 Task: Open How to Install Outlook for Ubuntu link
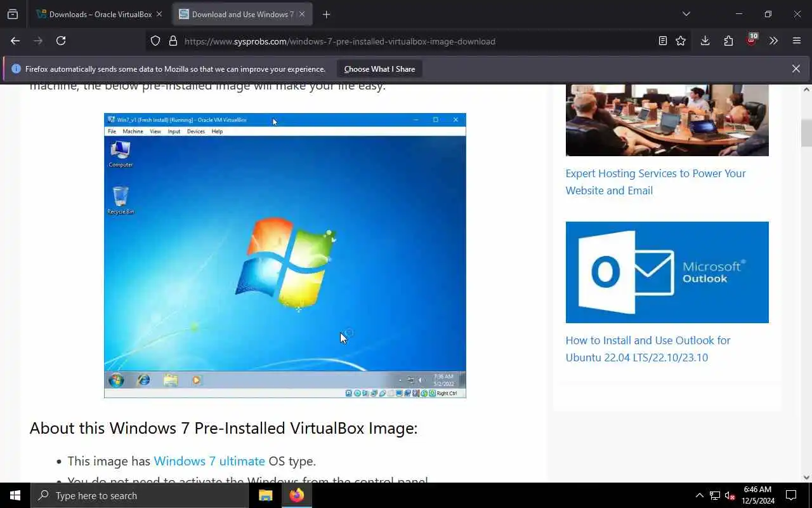pyautogui.click(x=648, y=349)
